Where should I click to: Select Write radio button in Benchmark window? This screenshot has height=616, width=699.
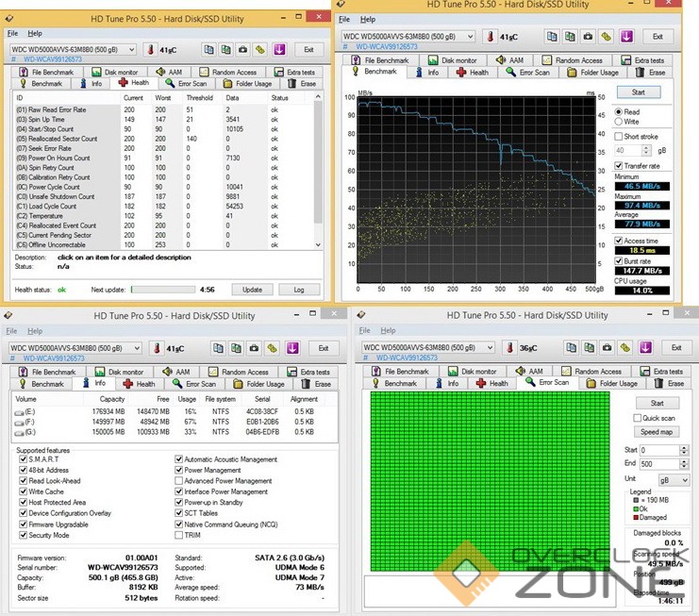[618, 122]
